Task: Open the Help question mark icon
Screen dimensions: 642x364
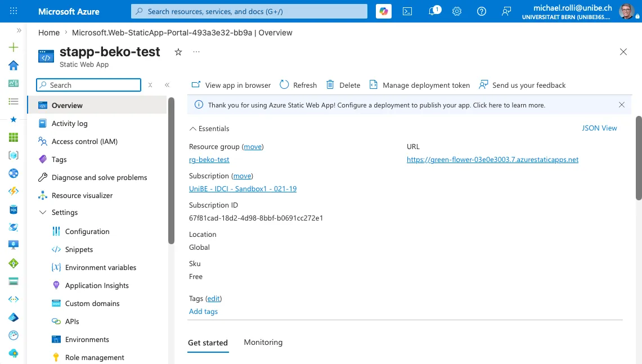Action: coord(482,11)
